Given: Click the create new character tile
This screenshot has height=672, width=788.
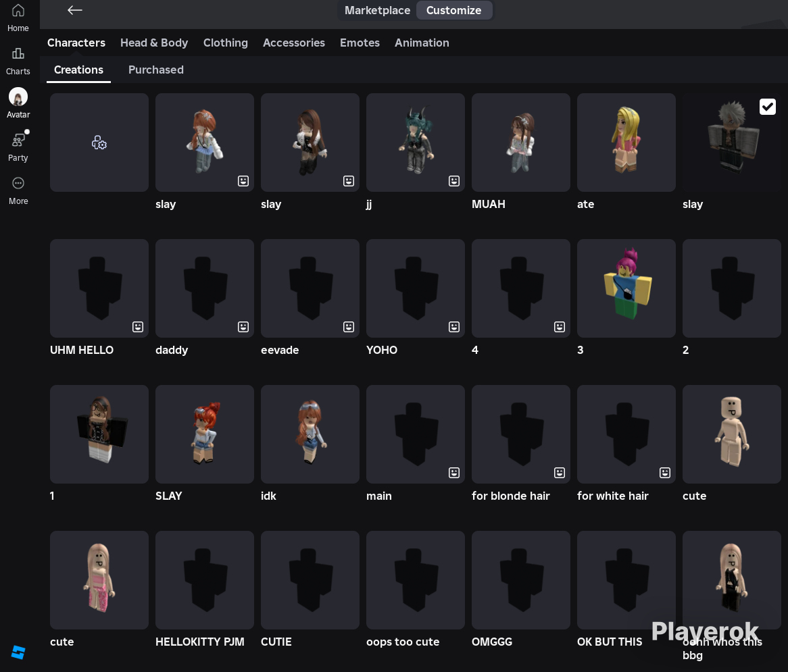Looking at the screenshot, I should (x=99, y=142).
